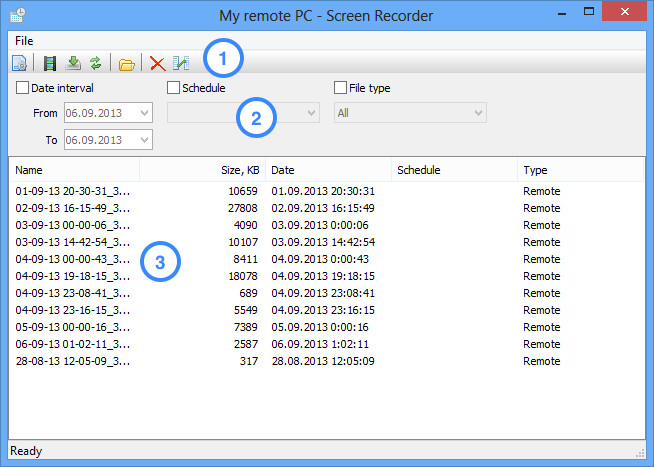The image size is (654, 467).
Task: Click the settings page icon in toolbar
Action: (19, 64)
